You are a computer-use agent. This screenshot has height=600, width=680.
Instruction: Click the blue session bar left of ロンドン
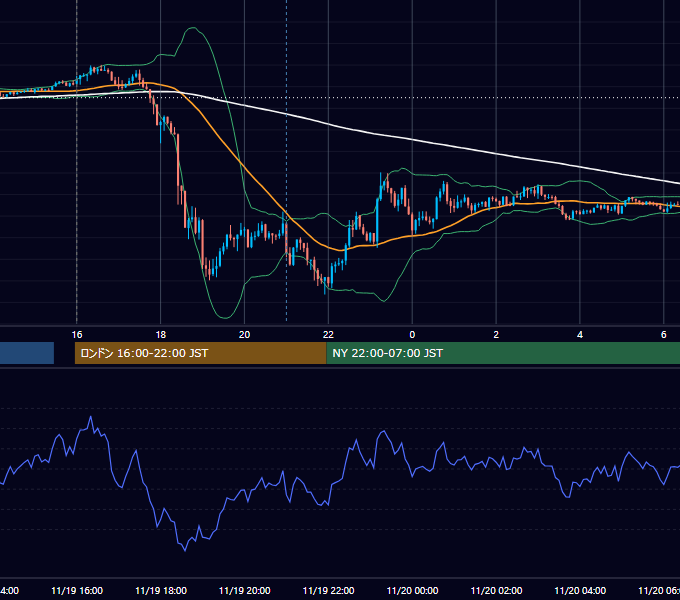pyautogui.click(x=27, y=353)
